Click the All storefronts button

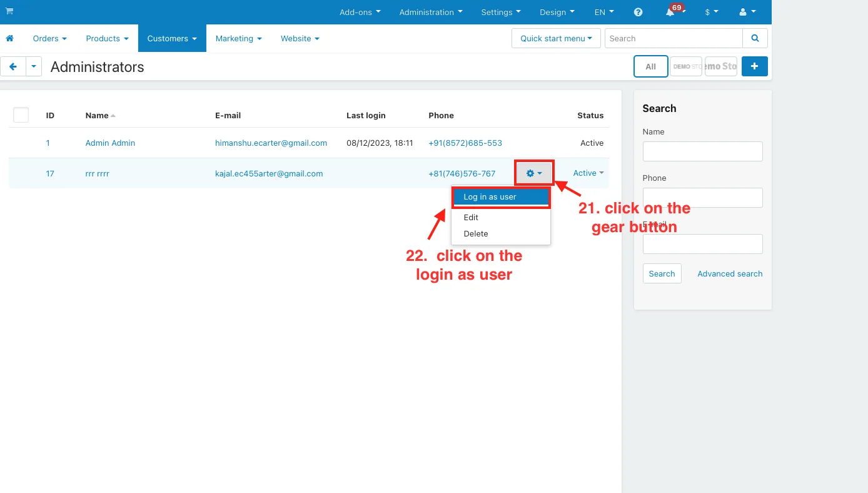tap(650, 66)
